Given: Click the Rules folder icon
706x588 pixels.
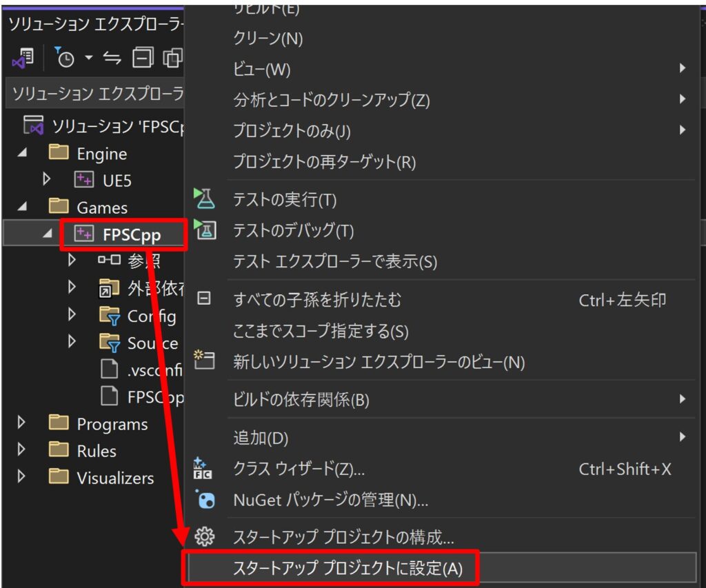Looking at the screenshot, I should click(59, 449).
